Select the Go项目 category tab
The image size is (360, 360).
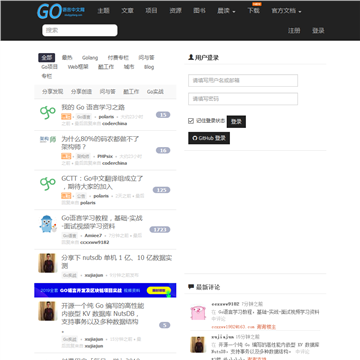(x=49, y=67)
